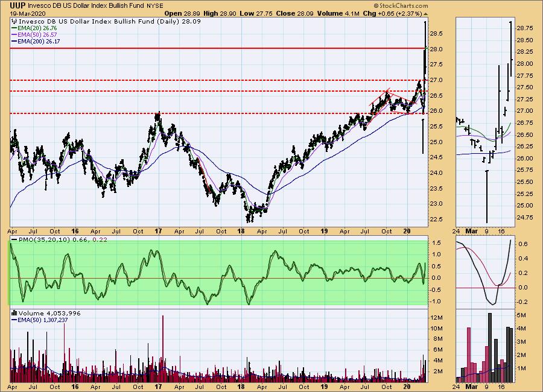543x392 pixels.
Task: Click the 1.5 label on PMO axis
Action: 437,243
